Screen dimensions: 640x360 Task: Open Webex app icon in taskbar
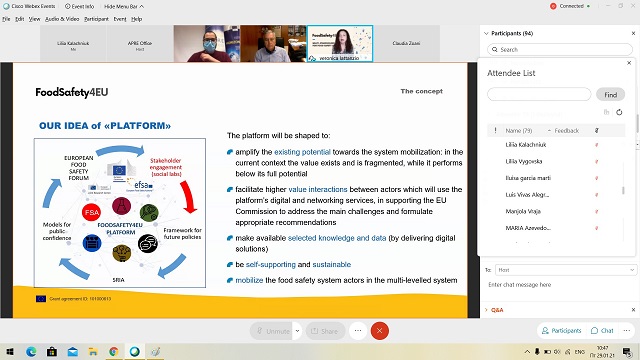pyautogui.click(x=135, y=351)
